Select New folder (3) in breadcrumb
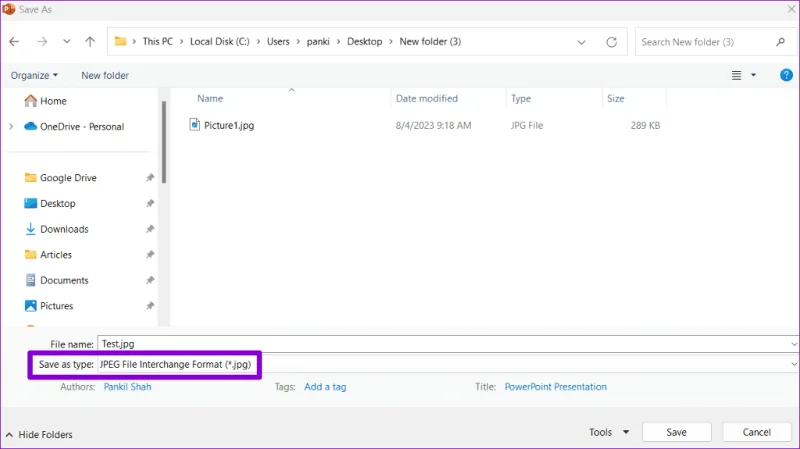The width and height of the screenshot is (800, 449). point(430,41)
